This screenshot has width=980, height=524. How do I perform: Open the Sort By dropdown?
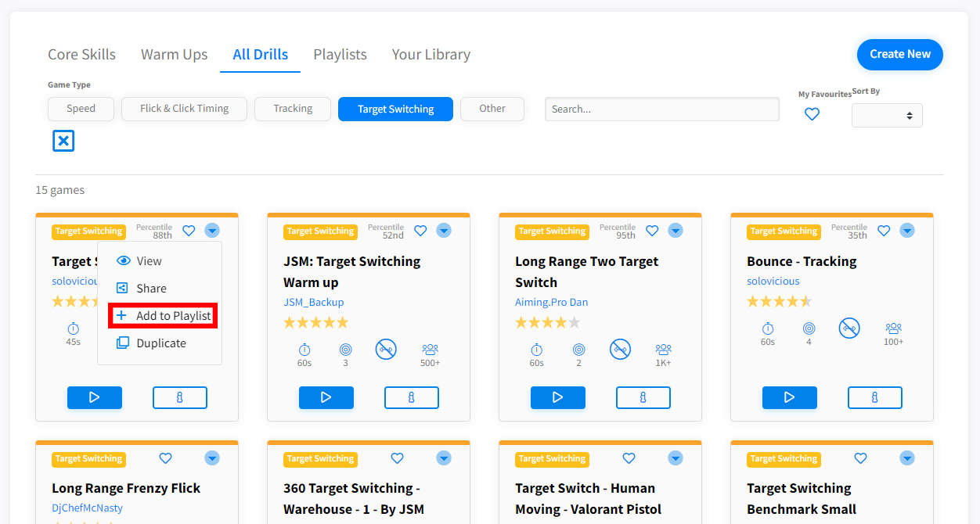[x=886, y=116]
